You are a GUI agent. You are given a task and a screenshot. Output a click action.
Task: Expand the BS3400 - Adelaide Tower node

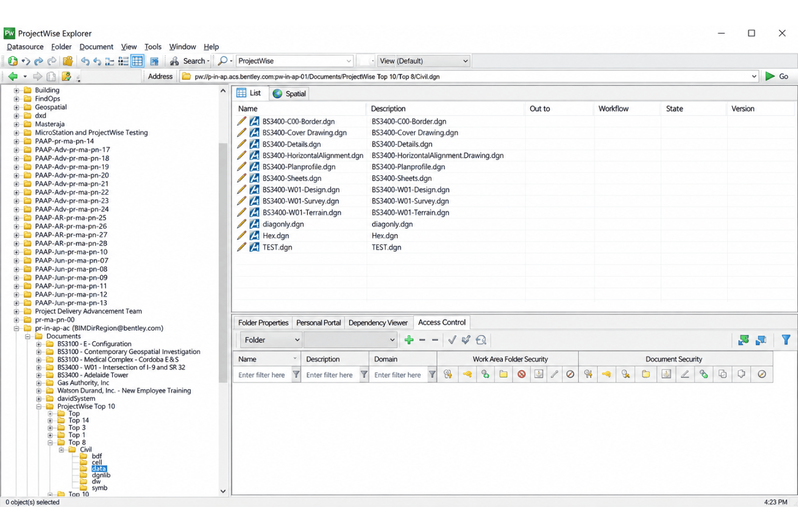tap(39, 375)
